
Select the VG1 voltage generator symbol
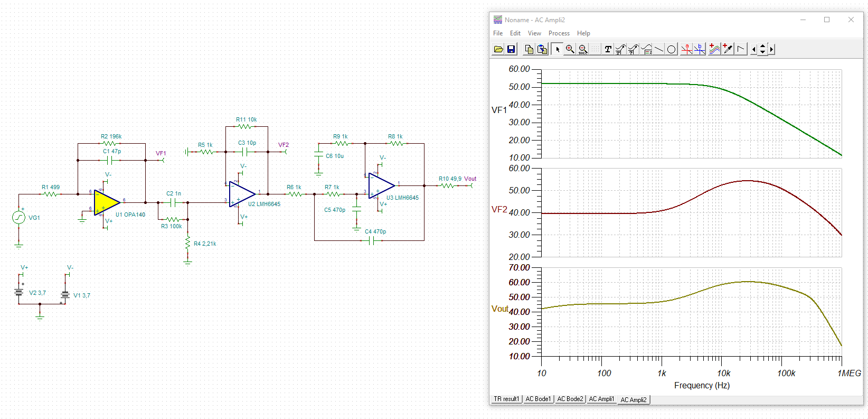(19, 217)
